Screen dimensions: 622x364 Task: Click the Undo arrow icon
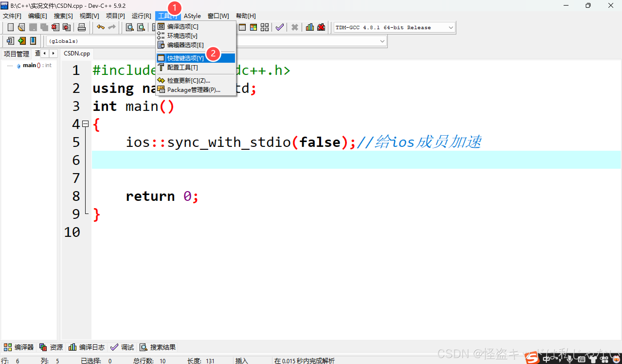pos(100,27)
